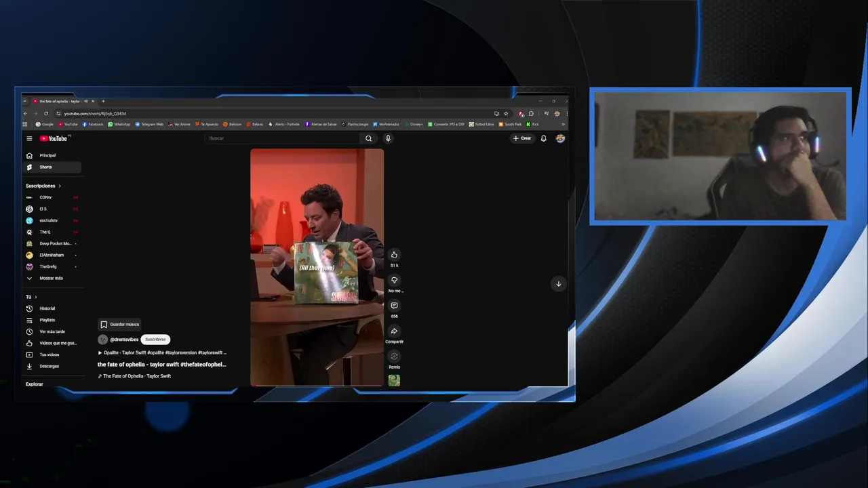This screenshot has height=488, width=868.
Task: Open the Chrome three-dot menu
Action: click(x=567, y=113)
